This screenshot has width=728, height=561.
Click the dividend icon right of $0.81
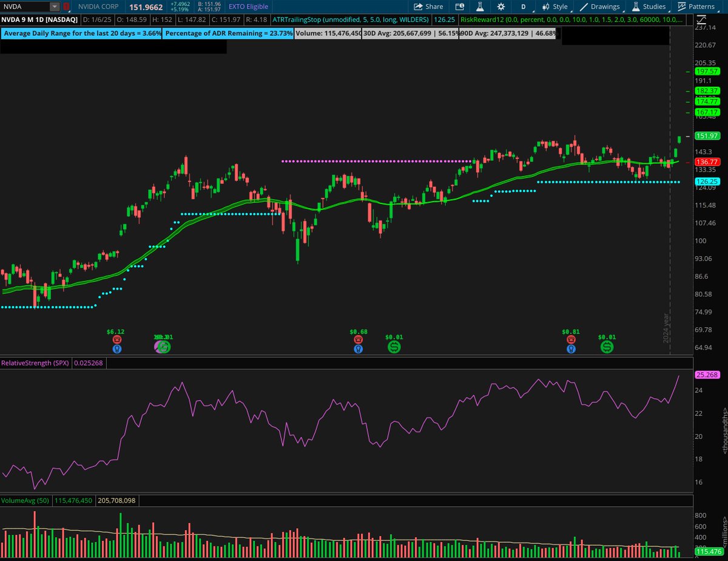pyautogui.click(x=607, y=347)
